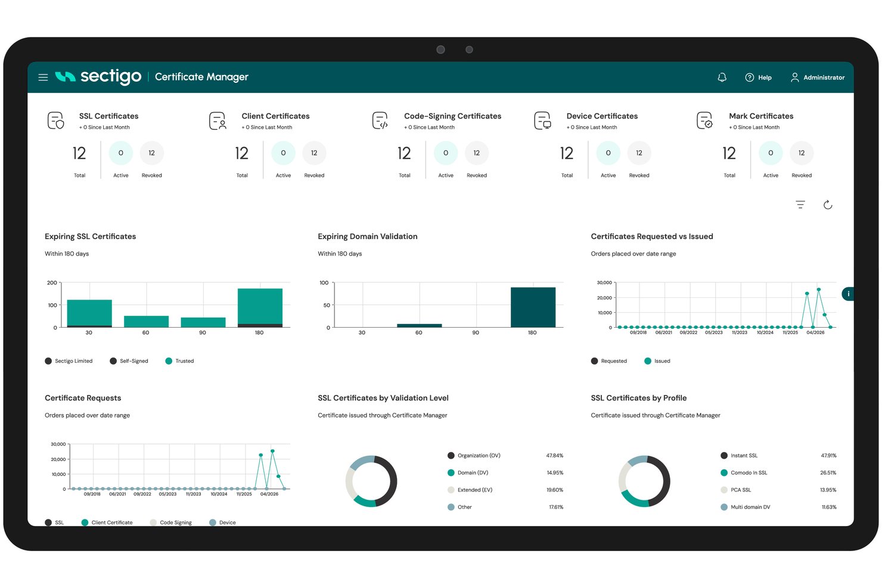Open the dashboard filter icon
The width and height of the screenshot is (882, 588).
coord(800,205)
